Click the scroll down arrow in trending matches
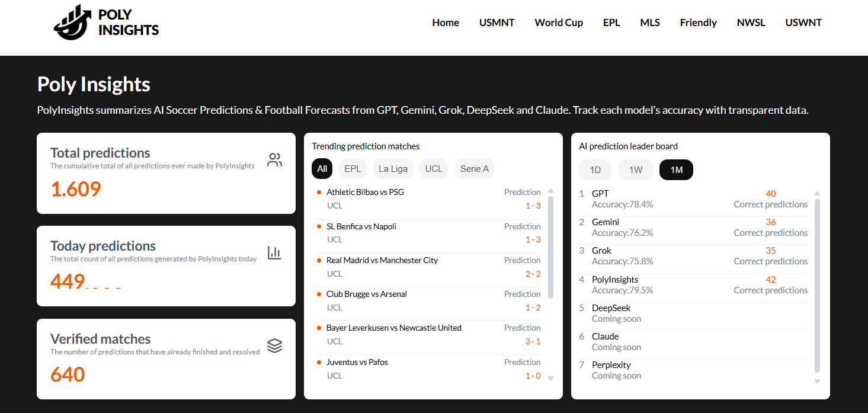 pyautogui.click(x=551, y=378)
